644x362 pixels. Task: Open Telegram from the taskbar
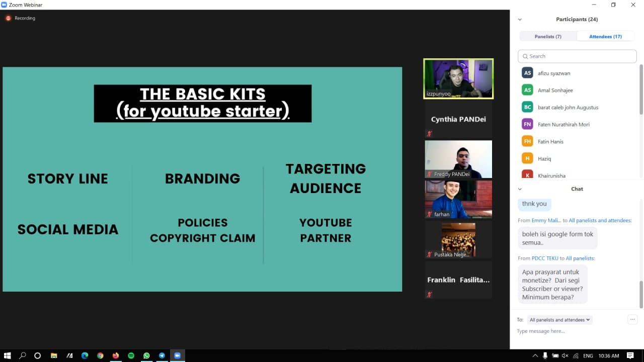point(162,355)
